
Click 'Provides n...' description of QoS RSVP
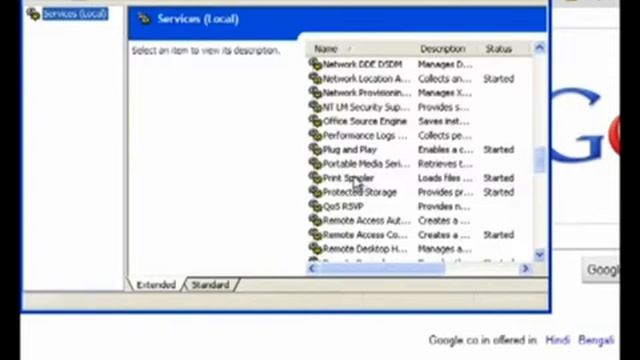444,207
